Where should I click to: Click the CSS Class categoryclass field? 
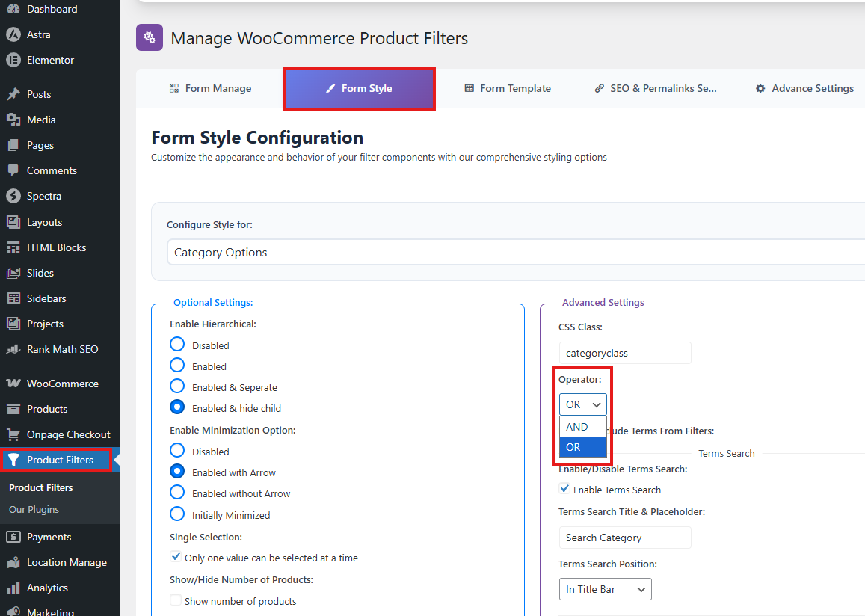pyautogui.click(x=624, y=353)
